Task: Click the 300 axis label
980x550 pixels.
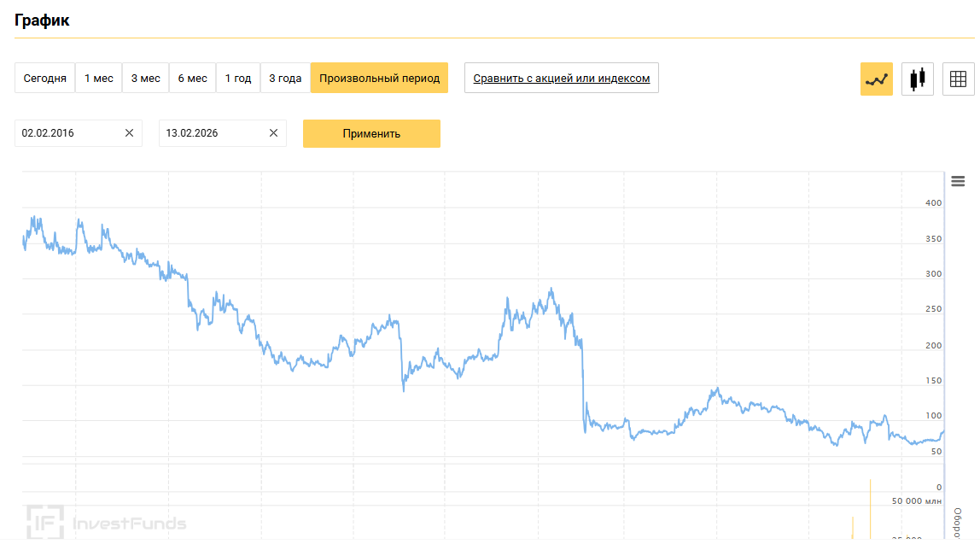Action: click(x=933, y=274)
